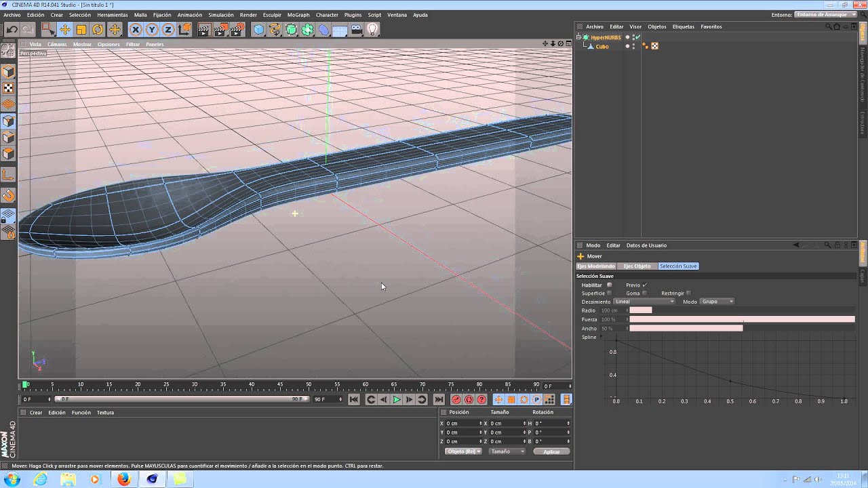
Task: Open the Malla menu
Action: coord(140,15)
